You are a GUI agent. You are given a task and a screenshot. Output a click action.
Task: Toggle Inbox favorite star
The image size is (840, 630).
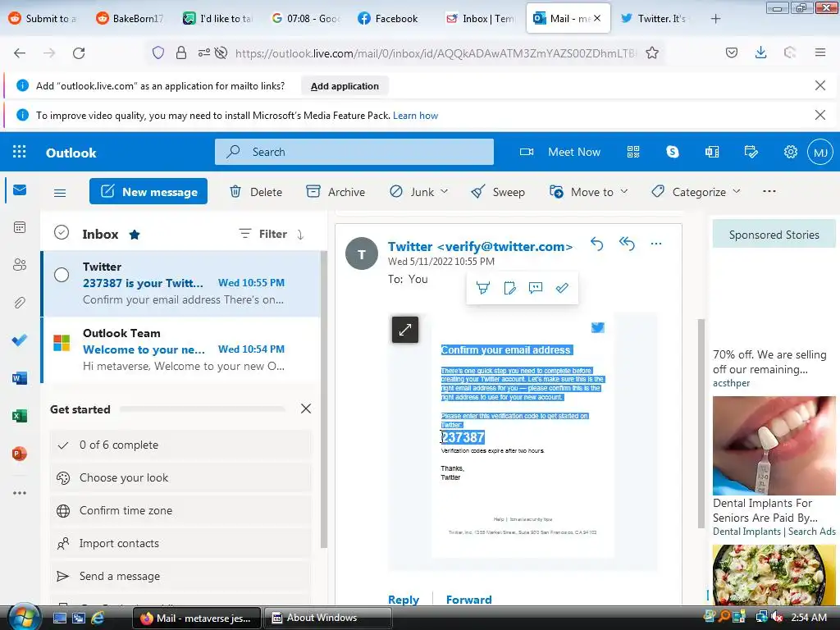pyautogui.click(x=135, y=235)
